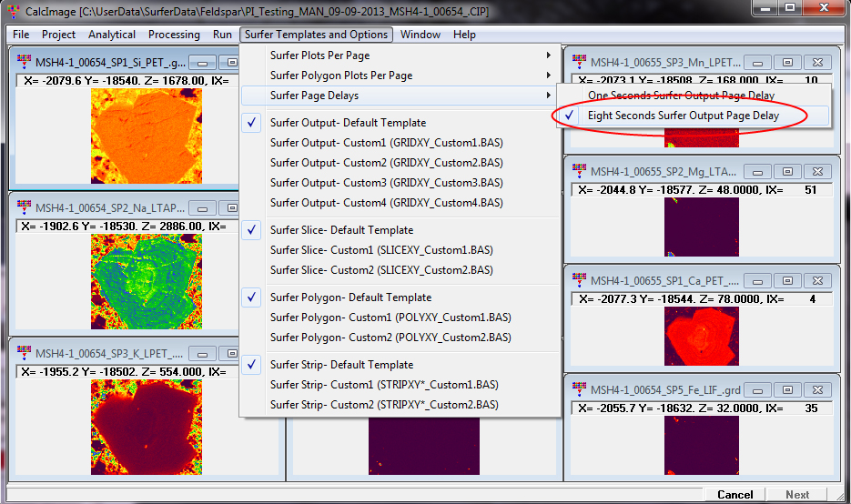Click the Mn_LPET window grid icon

[x=578, y=62]
